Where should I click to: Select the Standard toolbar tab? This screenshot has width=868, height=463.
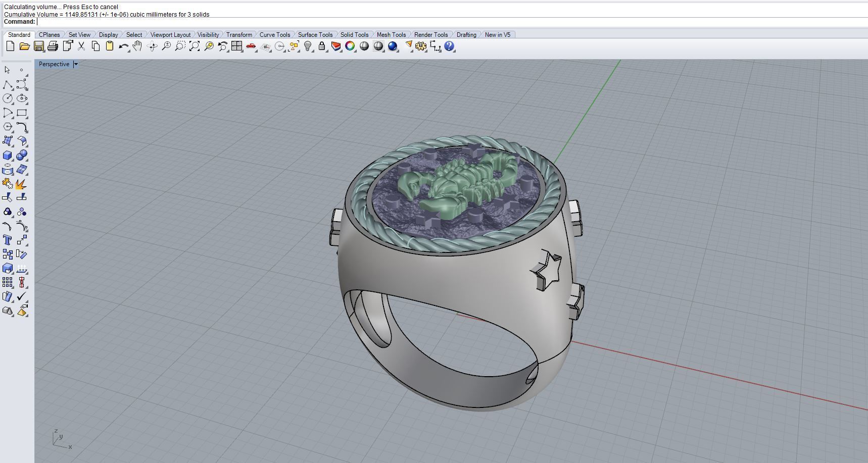point(19,35)
